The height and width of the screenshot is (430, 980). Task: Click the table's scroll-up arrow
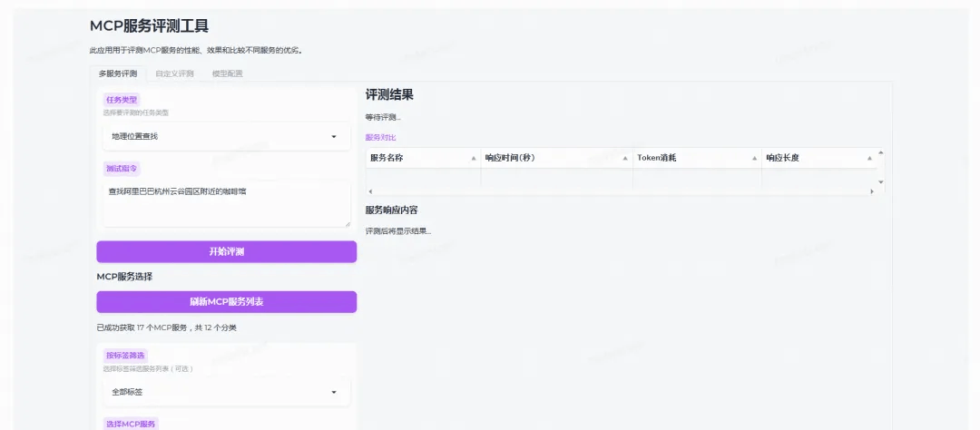pos(881,152)
